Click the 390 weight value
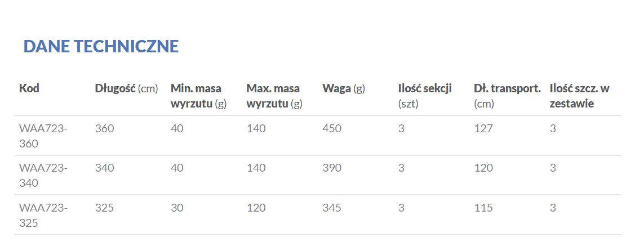Viewport: 644px width, 251px height. (x=332, y=168)
